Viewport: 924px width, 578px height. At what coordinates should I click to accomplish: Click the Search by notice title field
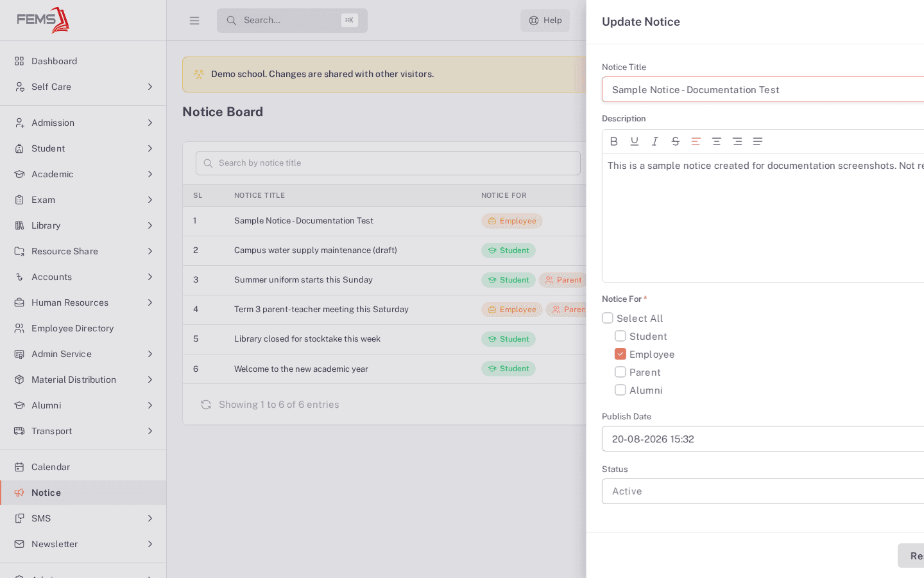(x=388, y=163)
